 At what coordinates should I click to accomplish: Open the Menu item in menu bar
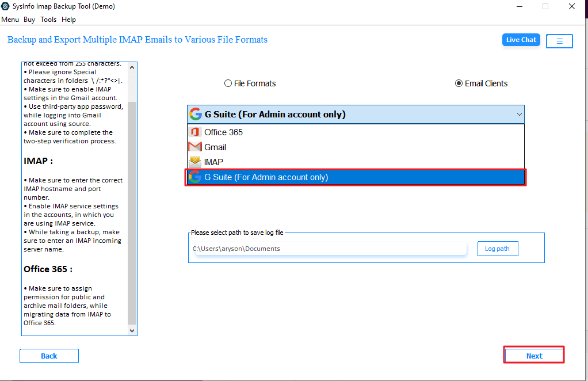click(10, 20)
